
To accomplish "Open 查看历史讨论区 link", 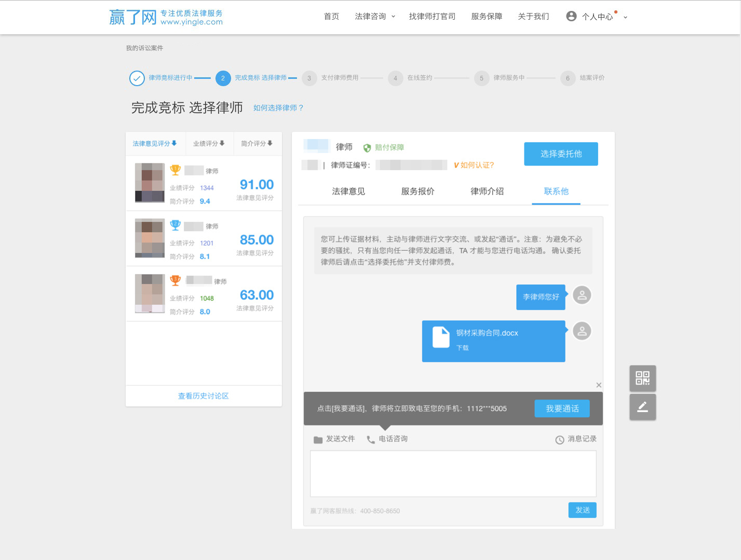I will pyautogui.click(x=204, y=396).
